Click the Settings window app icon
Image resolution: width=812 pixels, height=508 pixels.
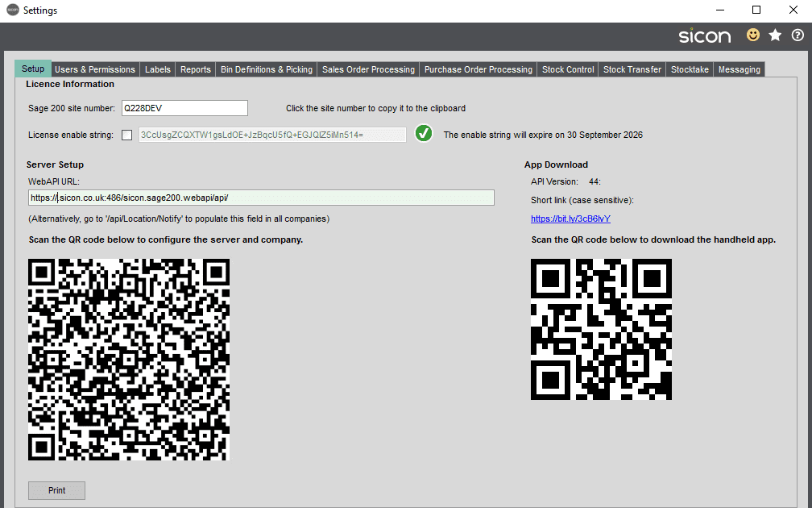click(x=12, y=10)
